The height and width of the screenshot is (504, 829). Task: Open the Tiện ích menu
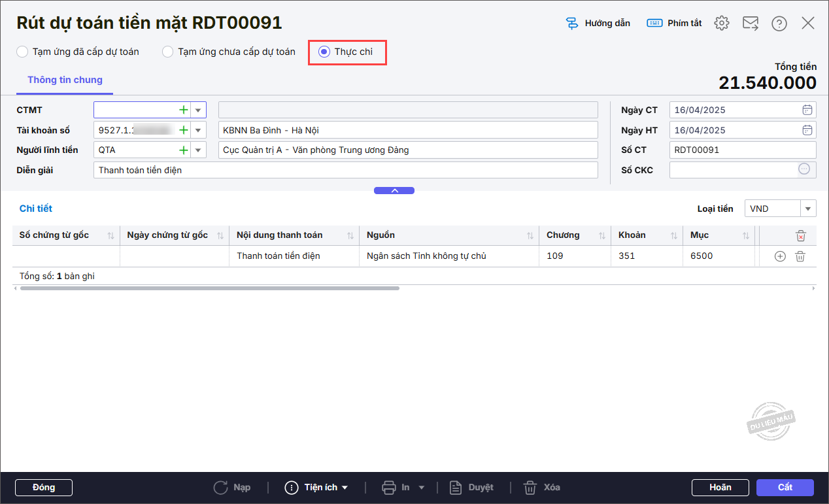coord(317,488)
